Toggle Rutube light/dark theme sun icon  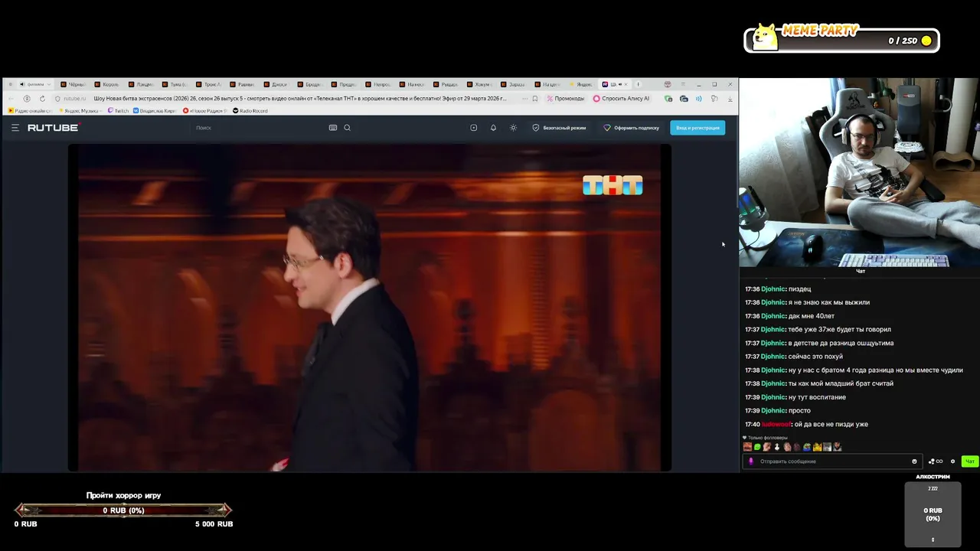[x=513, y=128]
